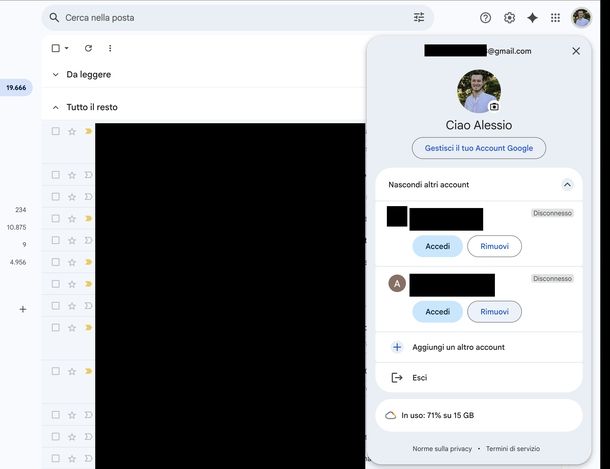Check the first email's checkbox

pos(56,131)
